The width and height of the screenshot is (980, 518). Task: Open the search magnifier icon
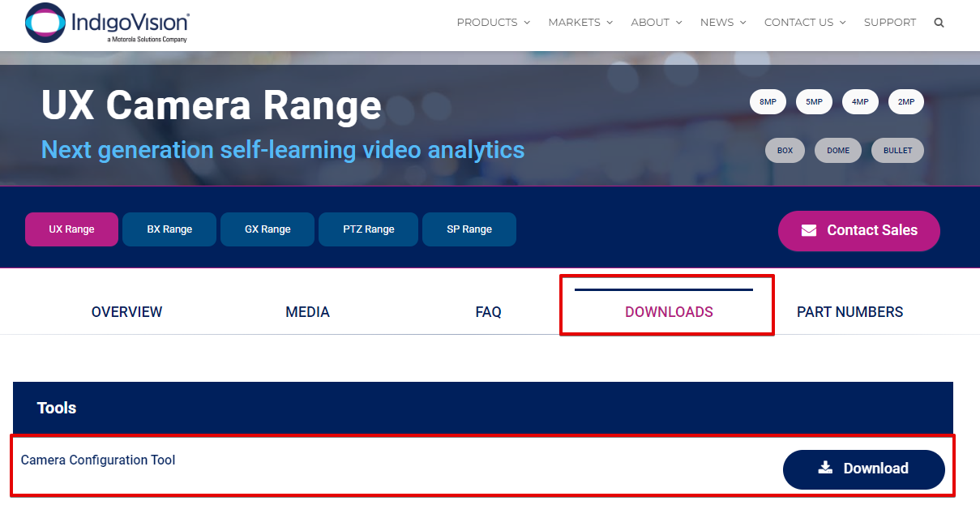coord(939,22)
